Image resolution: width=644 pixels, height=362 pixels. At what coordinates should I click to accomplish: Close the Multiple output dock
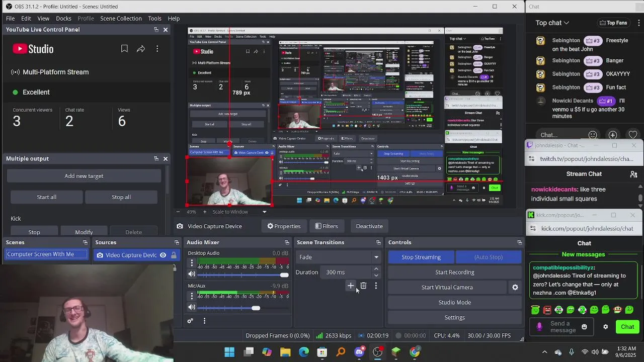point(165,158)
